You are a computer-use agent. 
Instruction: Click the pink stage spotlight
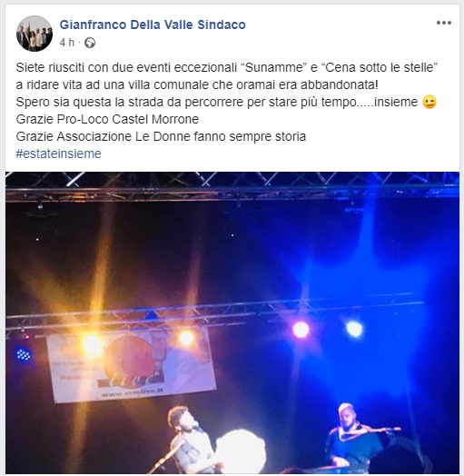(x=301, y=330)
